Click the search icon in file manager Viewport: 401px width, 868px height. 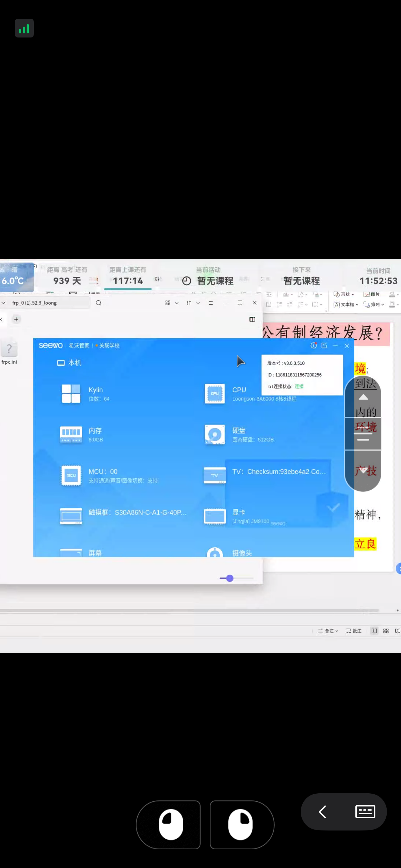[x=98, y=302]
